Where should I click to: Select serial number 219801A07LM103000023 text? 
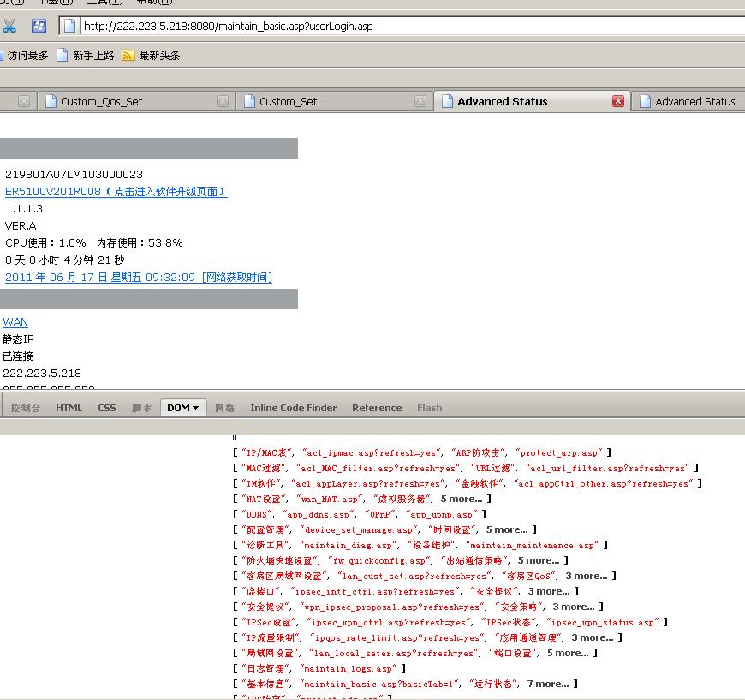point(74,175)
